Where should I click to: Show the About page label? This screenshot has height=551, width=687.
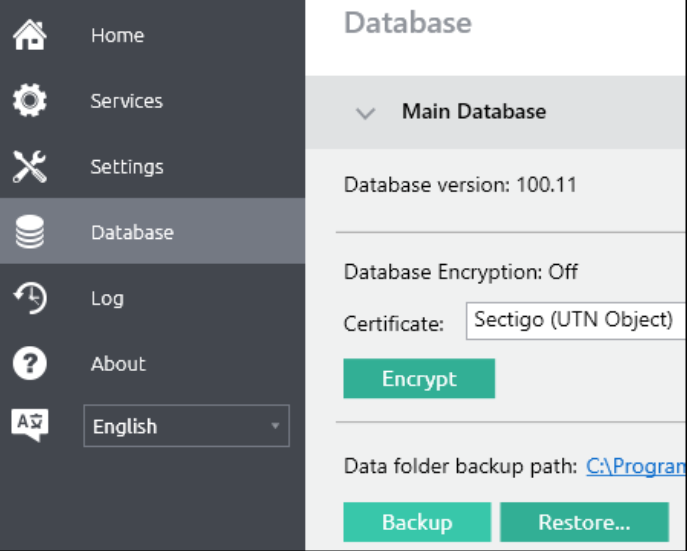click(x=118, y=364)
